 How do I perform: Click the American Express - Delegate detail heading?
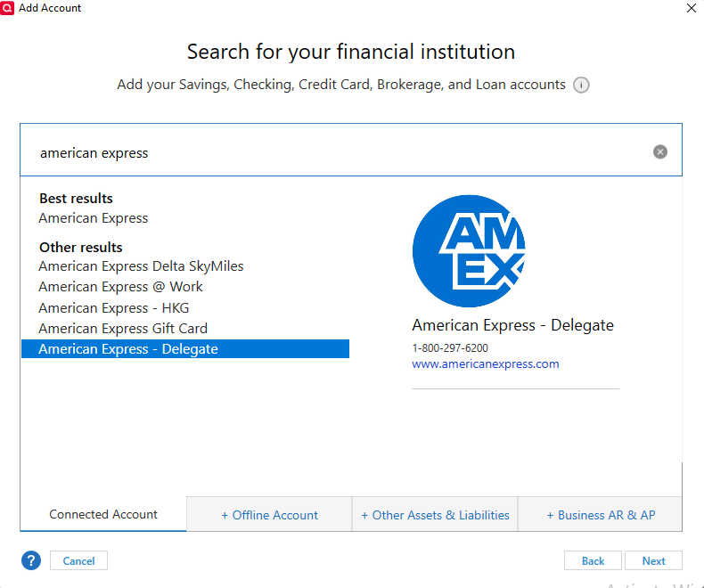tap(512, 325)
